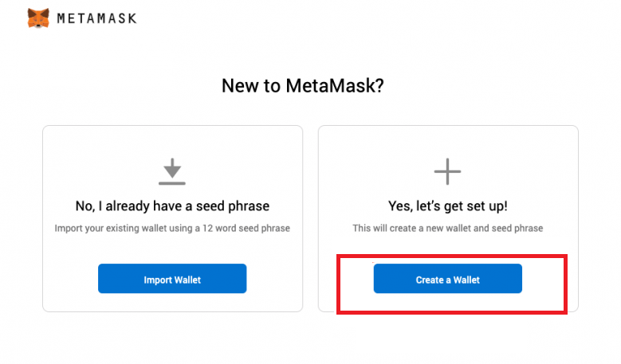Click the "New to MetaMask?" title
Screen dimensions: 621x364
click(x=303, y=86)
